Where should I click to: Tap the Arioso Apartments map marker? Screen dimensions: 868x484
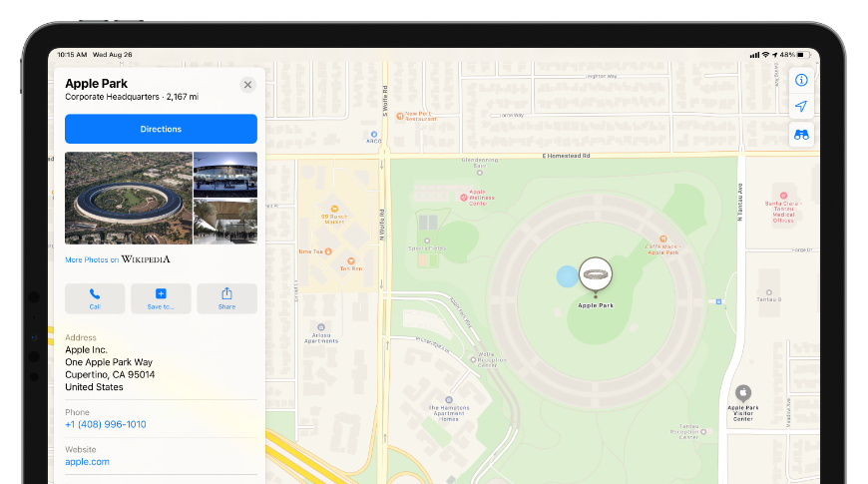(321, 327)
